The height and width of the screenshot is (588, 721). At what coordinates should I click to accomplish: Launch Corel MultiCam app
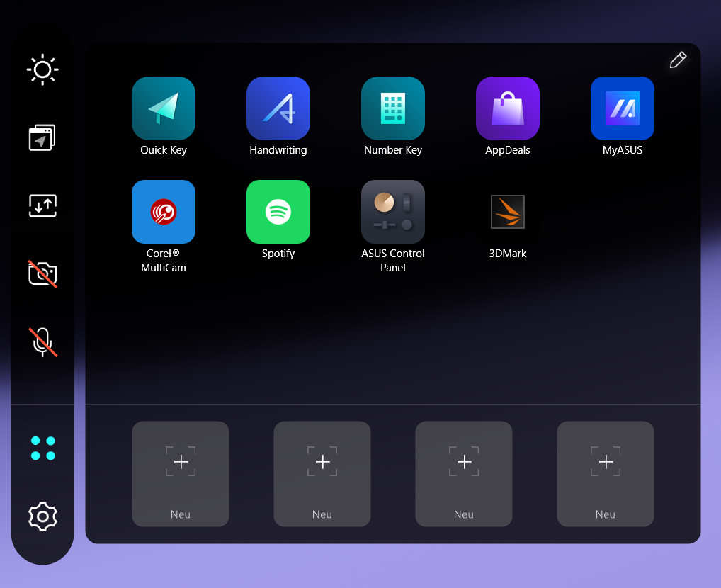pyautogui.click(x=163, y=212)
